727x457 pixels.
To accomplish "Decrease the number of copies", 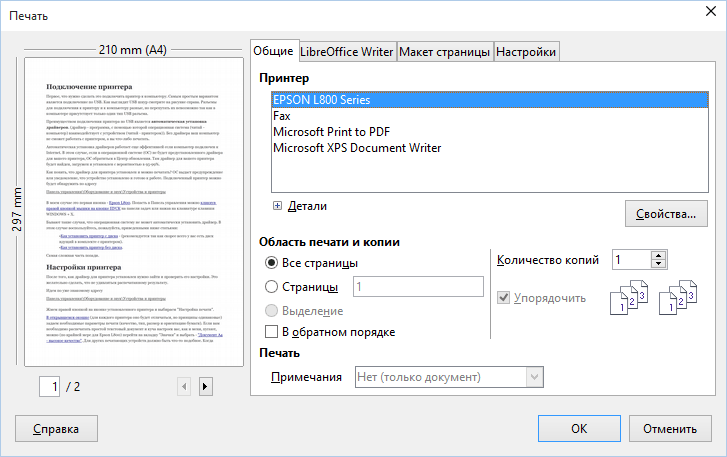I will point(658,265).
